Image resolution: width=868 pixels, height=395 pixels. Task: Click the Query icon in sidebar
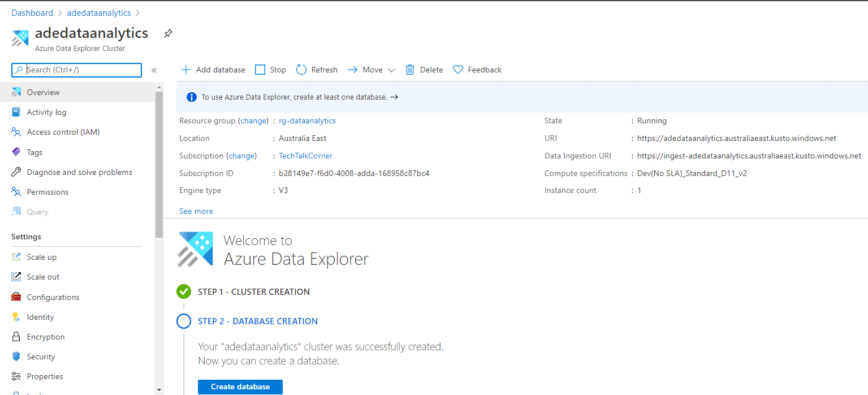coord(16,212)
